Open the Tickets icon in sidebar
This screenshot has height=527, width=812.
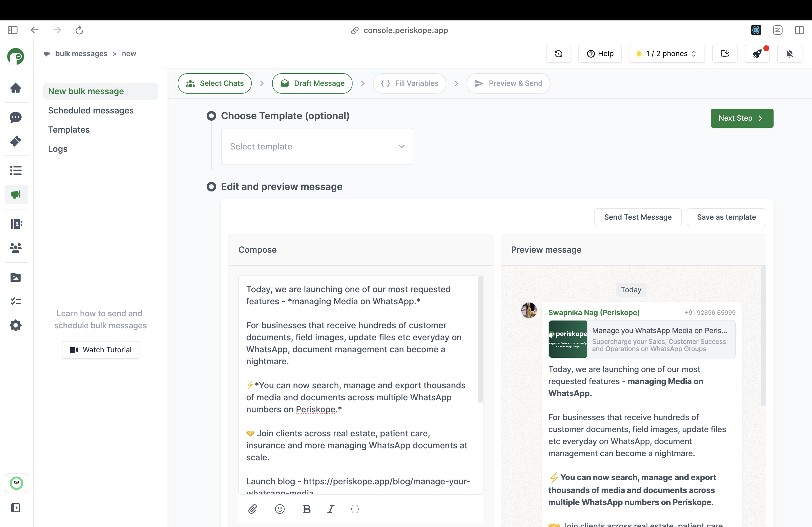tap(16, 141)
